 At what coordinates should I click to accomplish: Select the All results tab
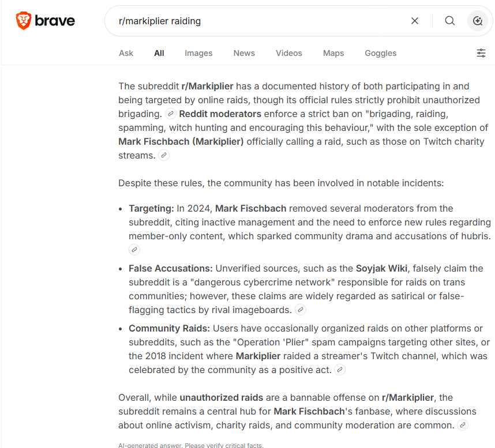coord(159,53)
